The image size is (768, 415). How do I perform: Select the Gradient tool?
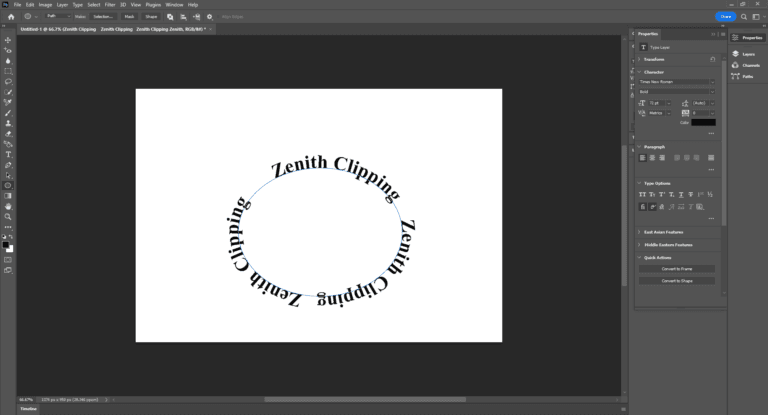(x=8, y=195)
